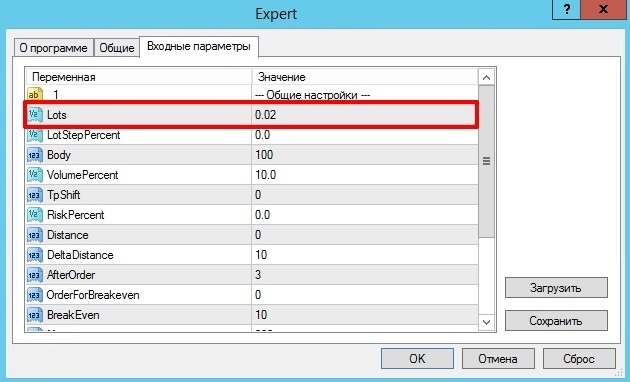Switch to the Общие tab
630x382 pixels.
(117, 48)
